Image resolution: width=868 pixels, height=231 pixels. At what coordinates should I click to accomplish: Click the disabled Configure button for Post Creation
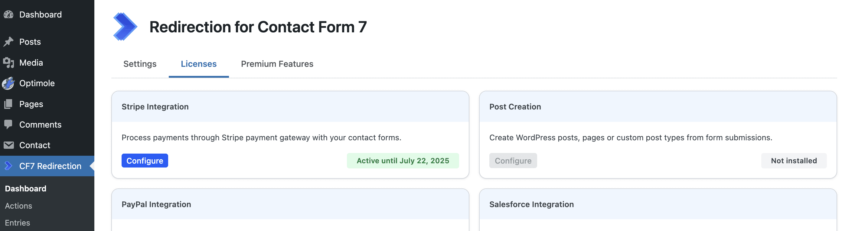click(513, 161)
